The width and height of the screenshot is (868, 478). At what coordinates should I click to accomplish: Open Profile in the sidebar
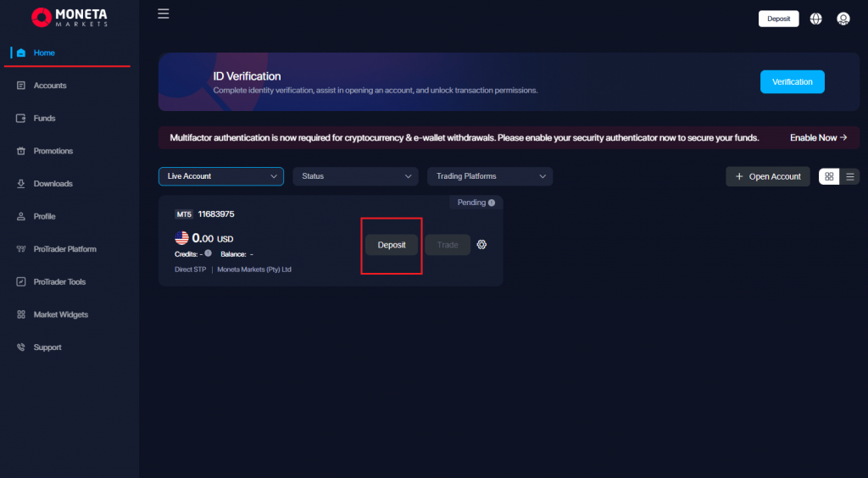point(44,216)
